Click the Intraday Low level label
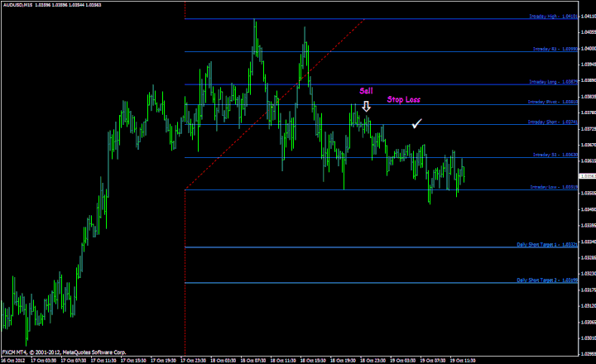 (x=554, y=187)
